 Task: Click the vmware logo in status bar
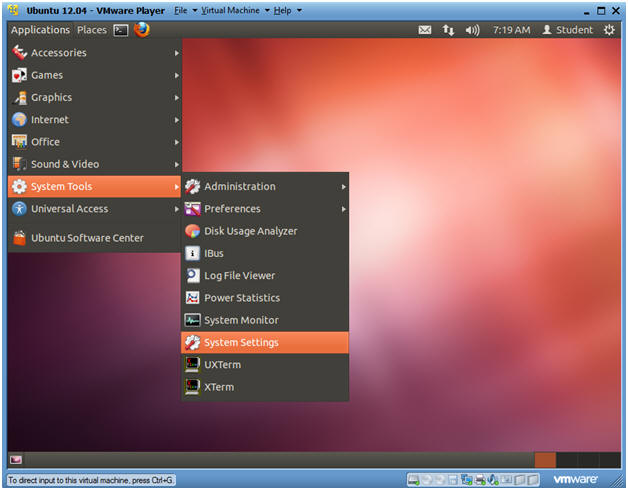pyautogui.click(x=575, y=479)
